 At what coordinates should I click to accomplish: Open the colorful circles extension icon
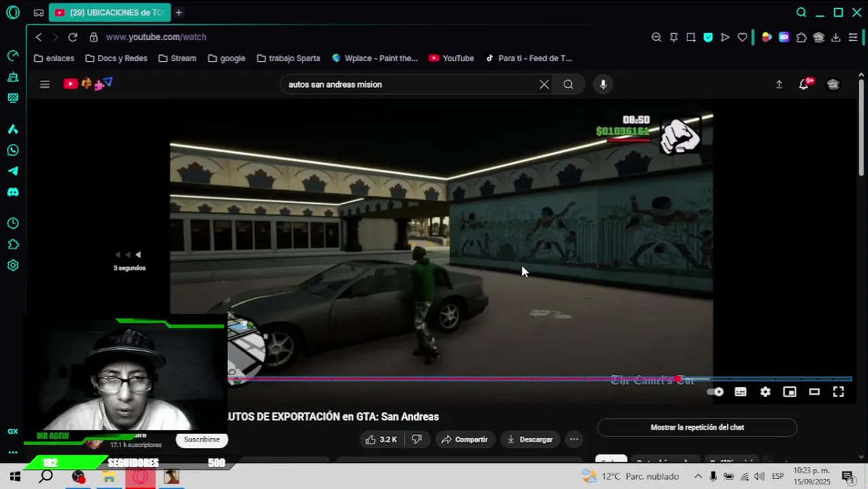(767, 37)
